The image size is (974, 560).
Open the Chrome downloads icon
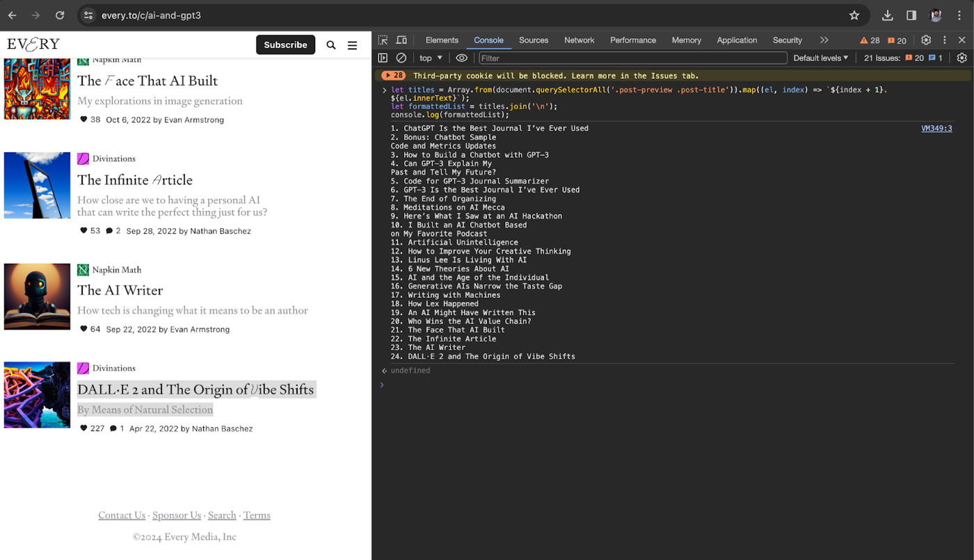click(x=888, y=15)
